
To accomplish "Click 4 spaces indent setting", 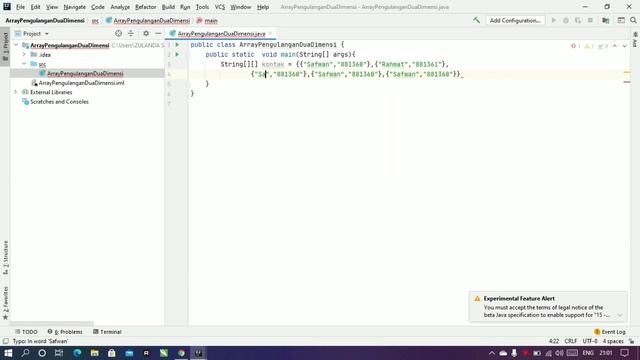I will [613, 341].
